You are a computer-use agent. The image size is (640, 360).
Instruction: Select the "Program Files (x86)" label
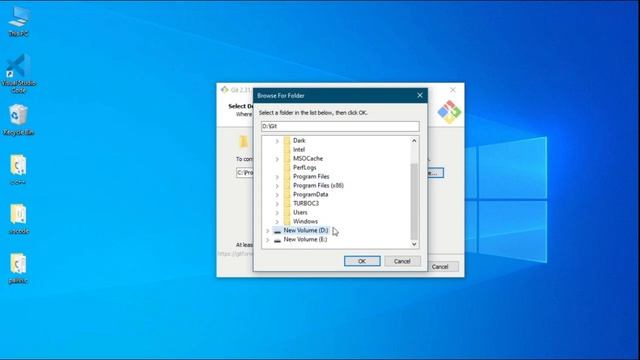(318, 185)
